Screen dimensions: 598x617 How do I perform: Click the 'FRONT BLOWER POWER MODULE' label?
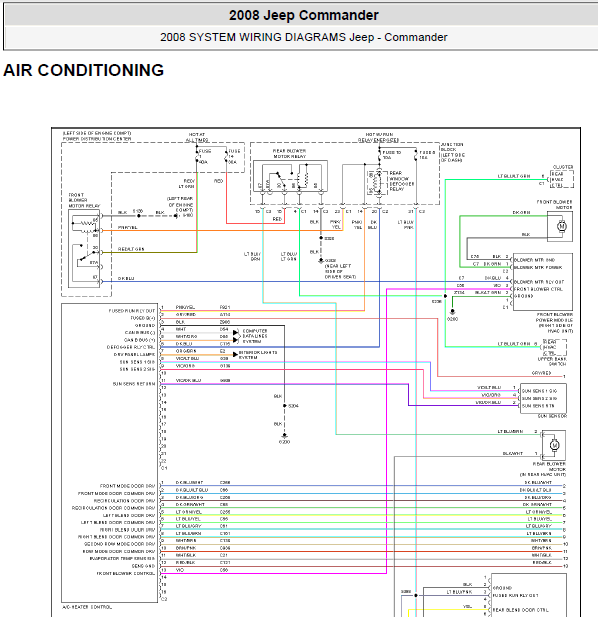click(x=555, y=317)
